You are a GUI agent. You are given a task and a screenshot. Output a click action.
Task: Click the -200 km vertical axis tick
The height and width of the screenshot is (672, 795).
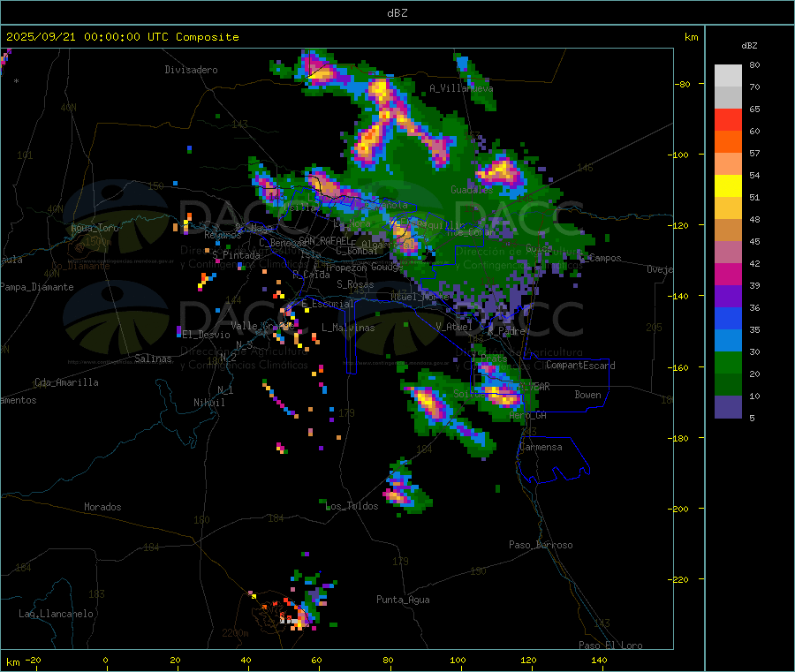click(x=678, y=509)
